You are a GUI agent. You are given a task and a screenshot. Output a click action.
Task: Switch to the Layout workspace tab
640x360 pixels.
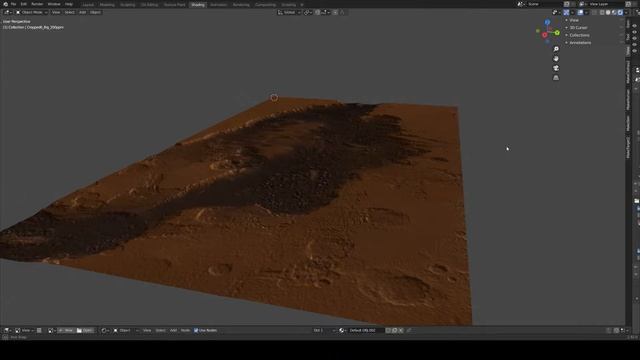click(88, 5)
